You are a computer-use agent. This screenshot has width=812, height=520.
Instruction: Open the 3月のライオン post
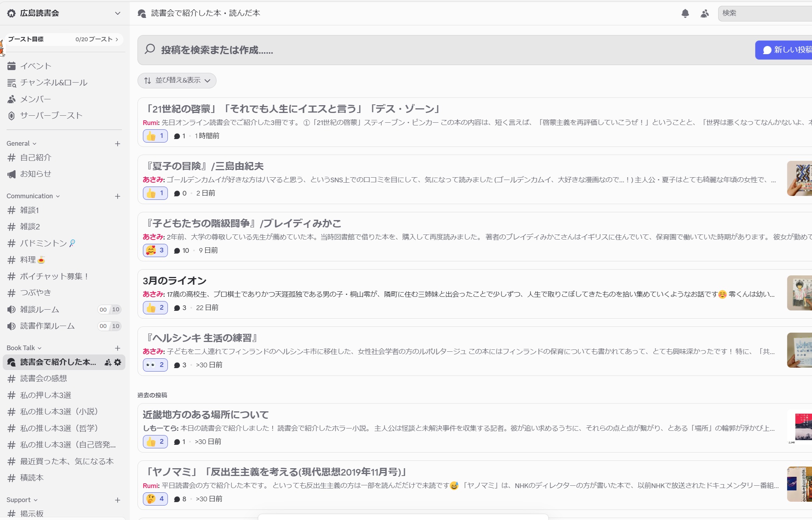(174, 281)
